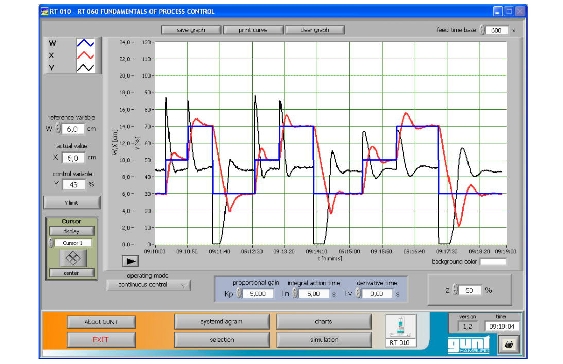Open the system diagram view
The image size is (563, 364).
[x=222, y=322]
